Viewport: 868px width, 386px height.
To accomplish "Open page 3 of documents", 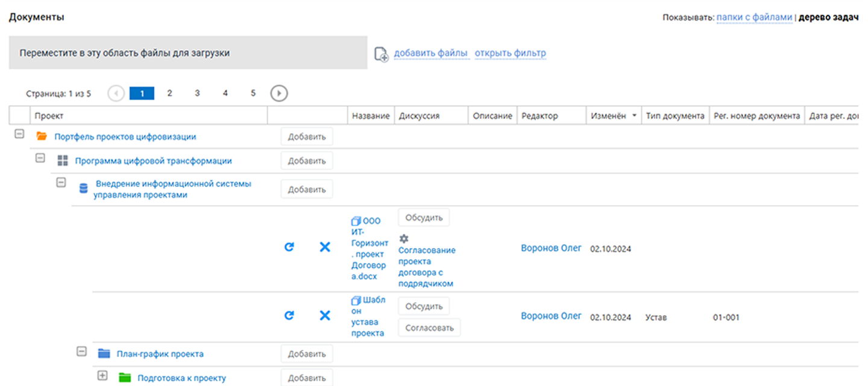I will point(197,93).
